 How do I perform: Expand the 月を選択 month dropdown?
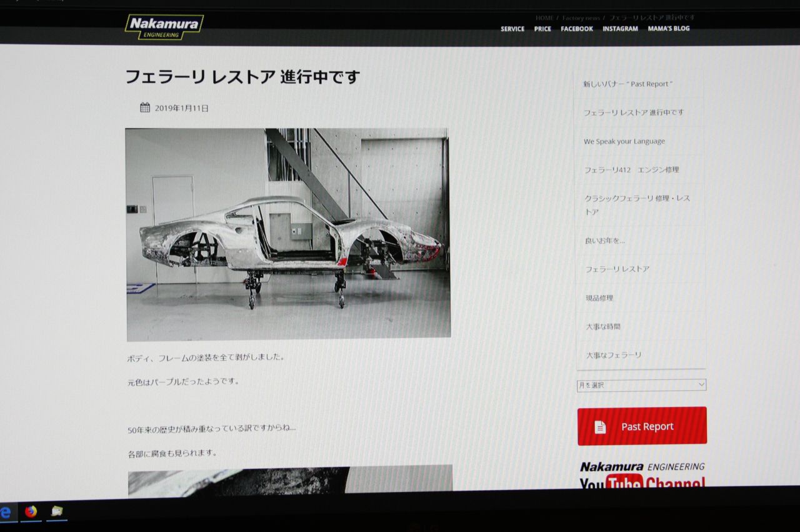(x=641, y=385)
